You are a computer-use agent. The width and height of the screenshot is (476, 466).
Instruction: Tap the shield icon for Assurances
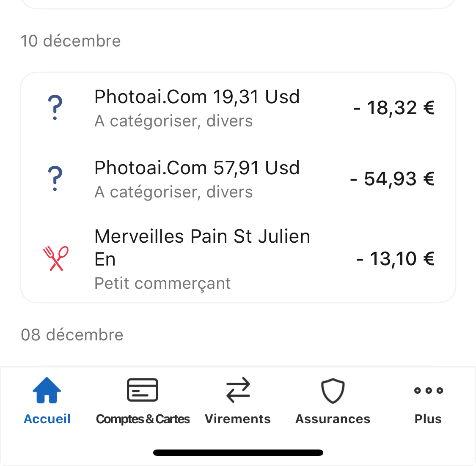(x=333, y=390)
